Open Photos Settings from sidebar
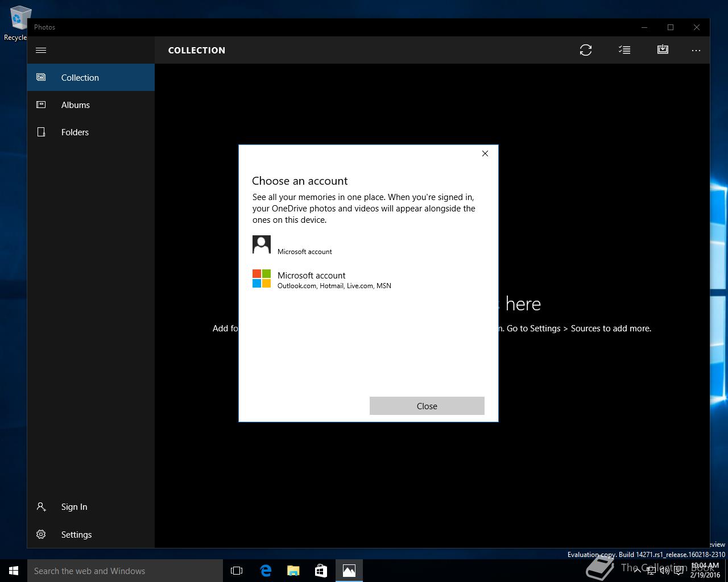The height and width of the screenshot is (582, 728). [76, 534]
